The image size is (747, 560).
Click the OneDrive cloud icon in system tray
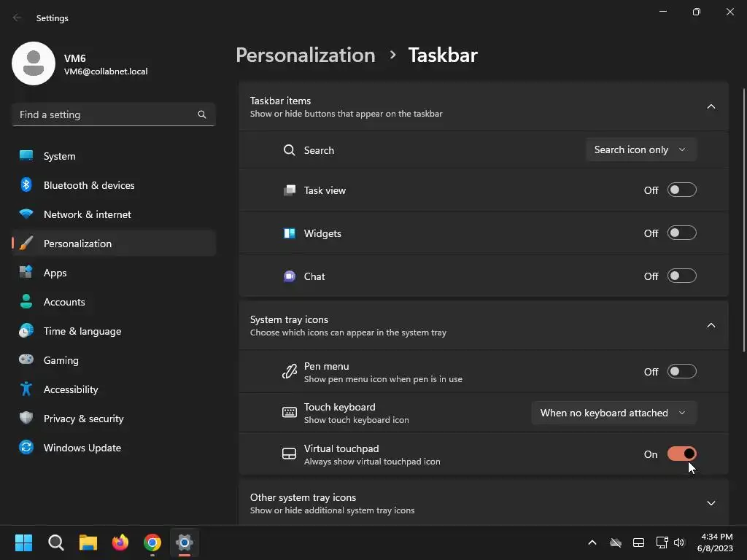(616, 542)
